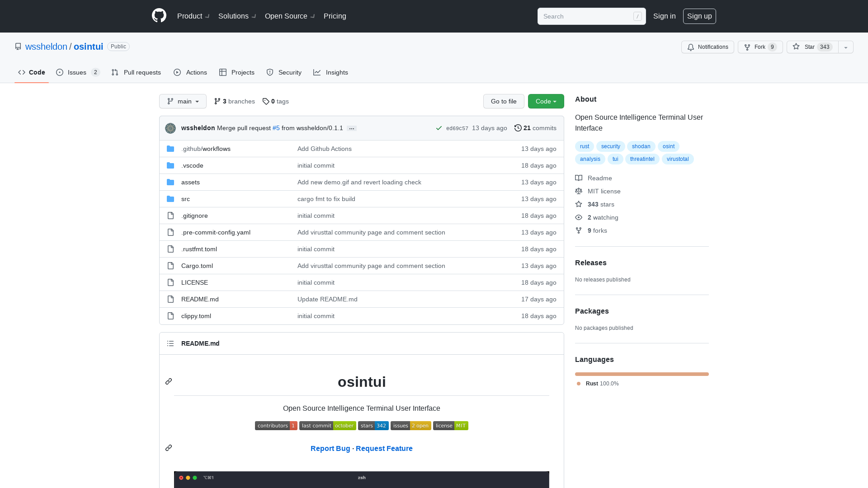Viewport: 868px width, 488px height.
Task: Click the Report Bug link
Action: pos(330,448)
